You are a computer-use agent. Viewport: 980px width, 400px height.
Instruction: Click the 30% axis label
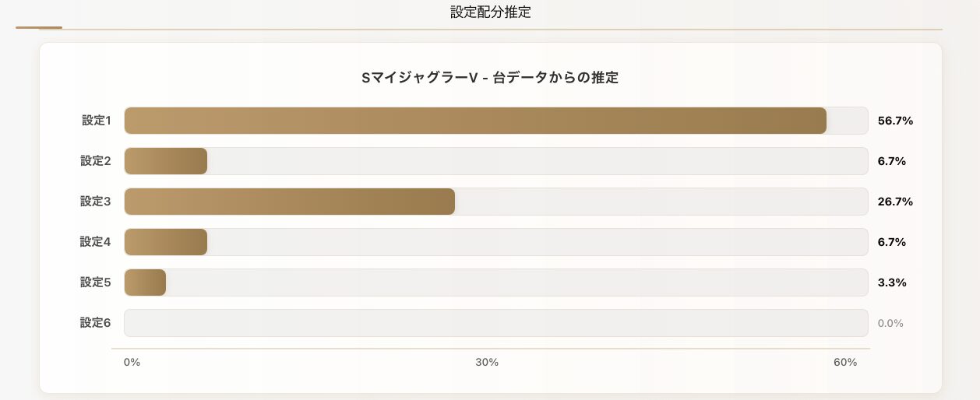487,363
